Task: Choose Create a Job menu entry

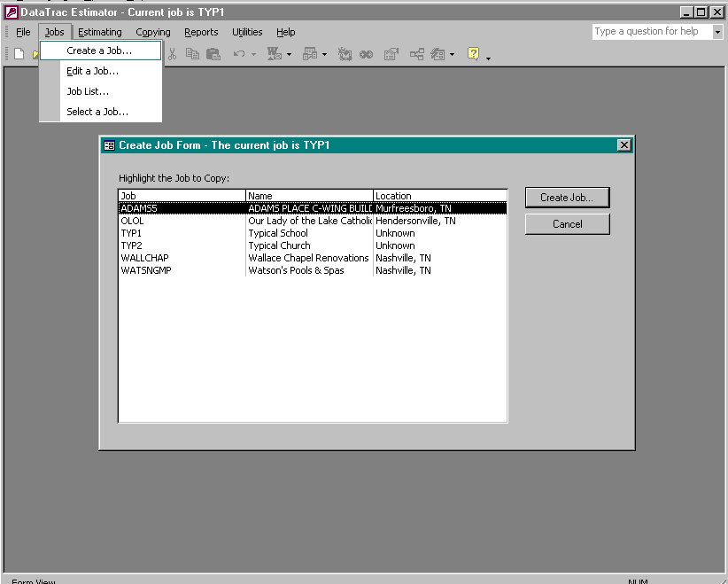Action: pyautogui.click(x=101, y=51)
